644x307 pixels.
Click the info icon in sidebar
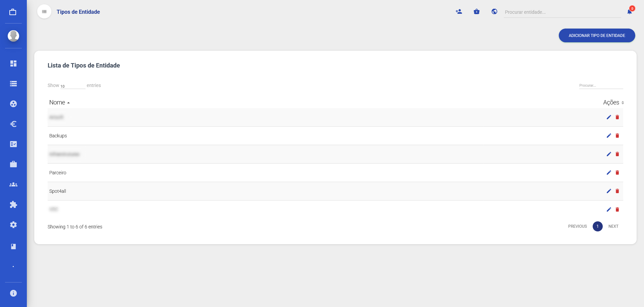13,293
